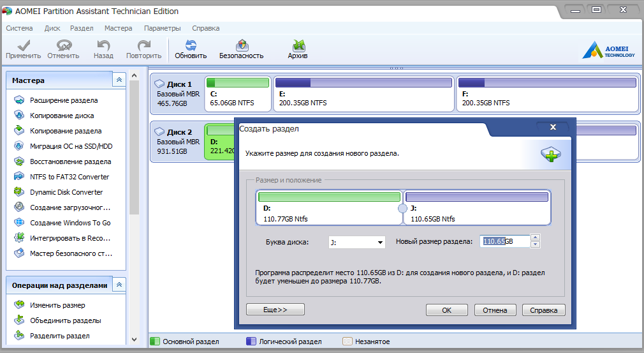Close the Создать раздел dialog

pyautogui.click(x=553, y=127)
